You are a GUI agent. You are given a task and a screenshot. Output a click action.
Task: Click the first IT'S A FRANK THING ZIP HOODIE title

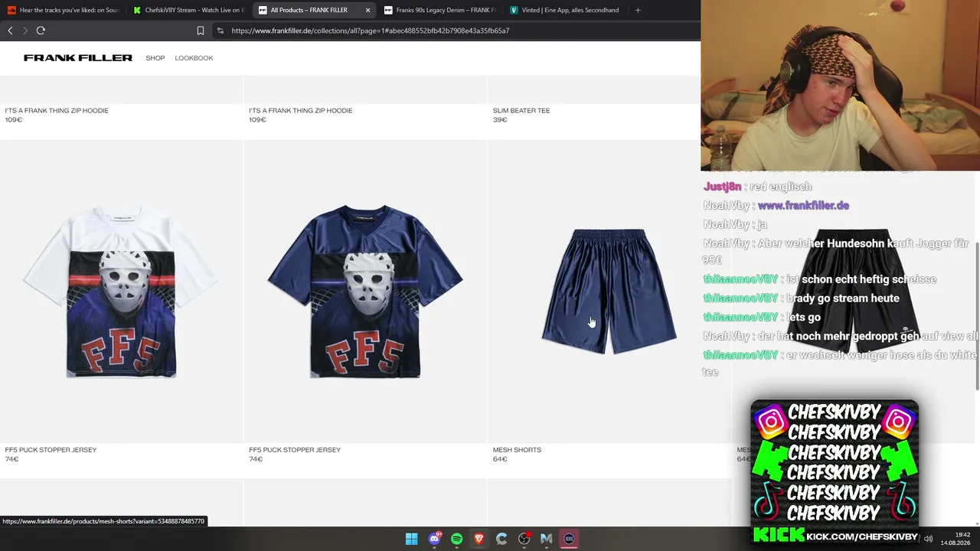(x=57, y=110)
